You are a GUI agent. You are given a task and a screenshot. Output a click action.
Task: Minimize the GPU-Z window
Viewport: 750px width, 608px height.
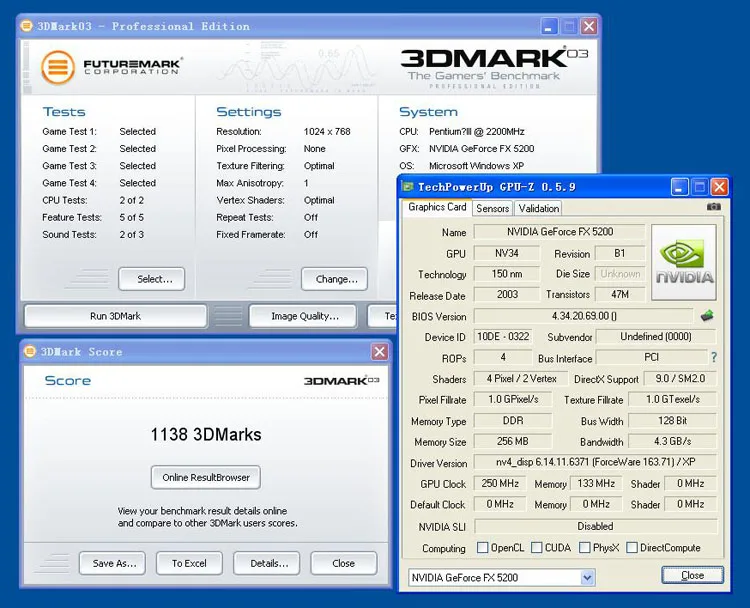click(x=680, y=187)
